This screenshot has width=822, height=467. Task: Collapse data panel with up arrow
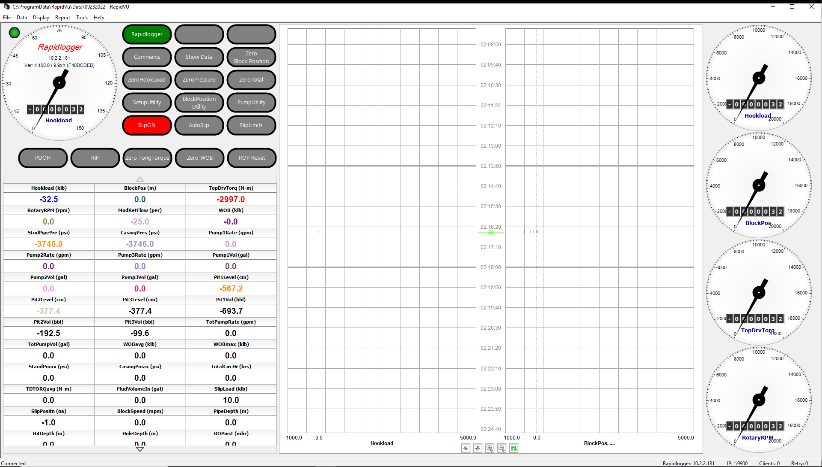pos(140,178)
